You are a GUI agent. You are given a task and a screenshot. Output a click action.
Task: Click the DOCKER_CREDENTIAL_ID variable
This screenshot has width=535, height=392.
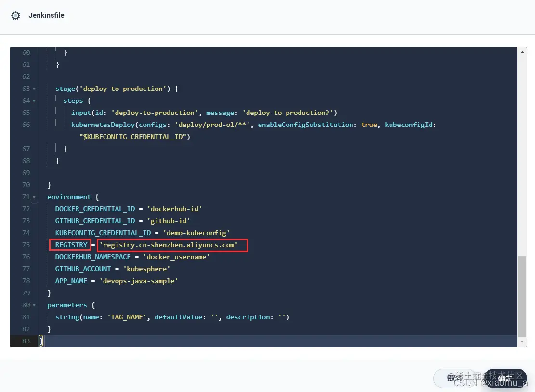95,209
